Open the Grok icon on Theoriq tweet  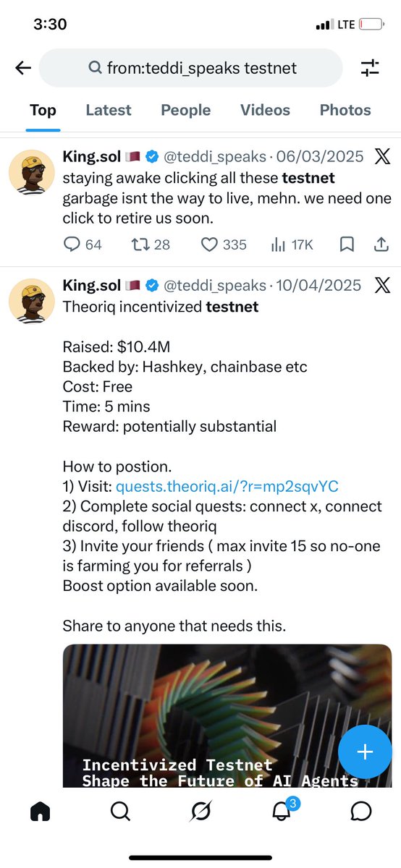[382, 285]
